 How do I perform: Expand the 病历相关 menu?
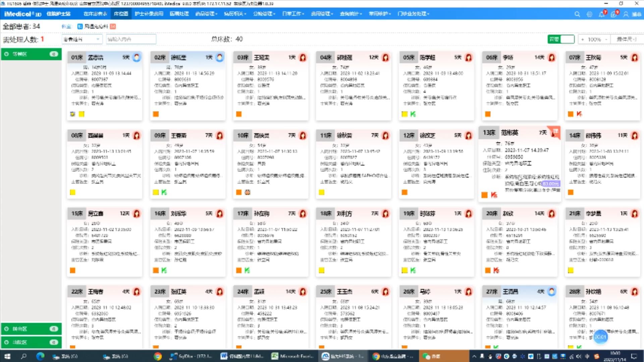[235, 14]
